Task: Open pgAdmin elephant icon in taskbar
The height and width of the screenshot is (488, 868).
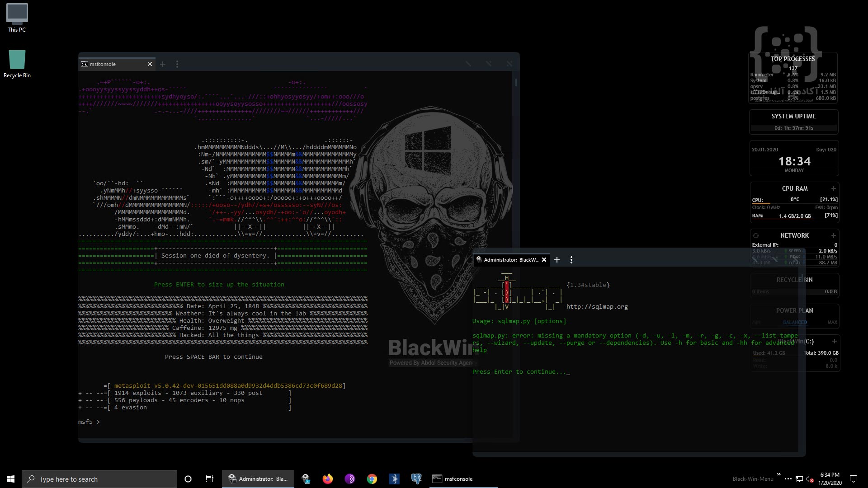Action: pos(416,479)
